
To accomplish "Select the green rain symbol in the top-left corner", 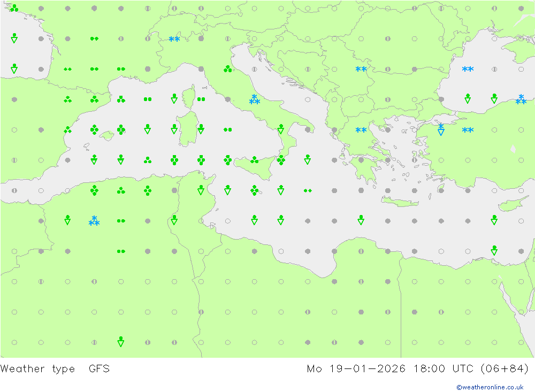I will coord(14,8).
